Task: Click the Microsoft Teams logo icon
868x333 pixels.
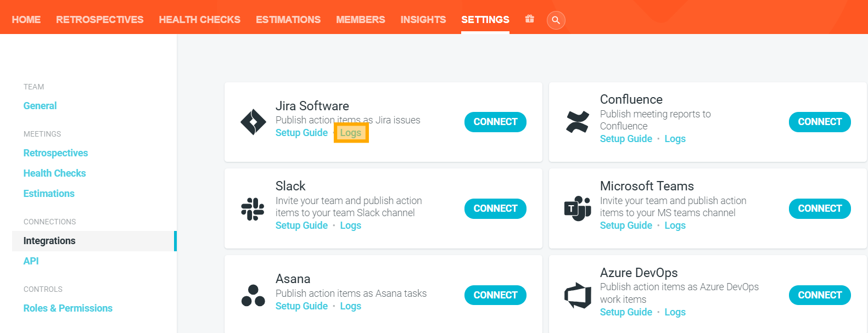Action: click(x=578, y=208)
